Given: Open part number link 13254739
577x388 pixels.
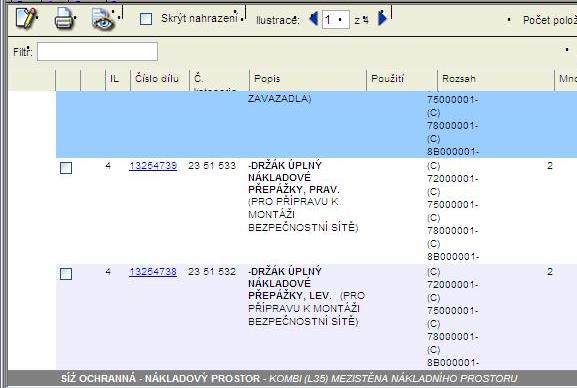Looking at the screenshot, I should click(153, 166).
